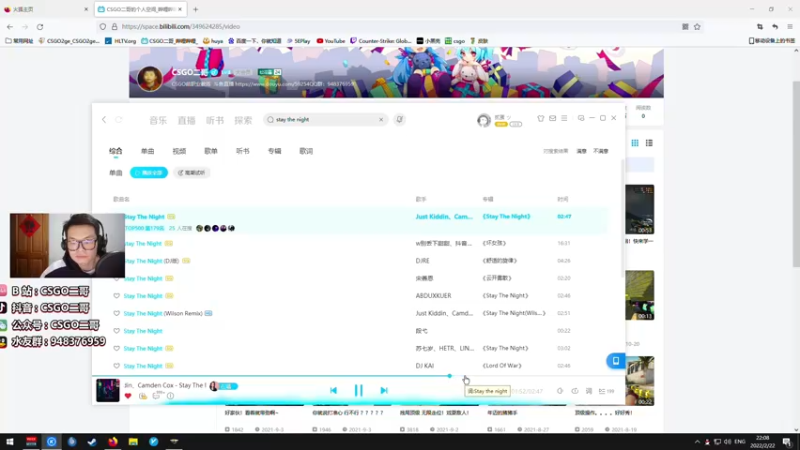Play Stay The Night (DJ版) by DJRE
800x450 pixels.
151,261
